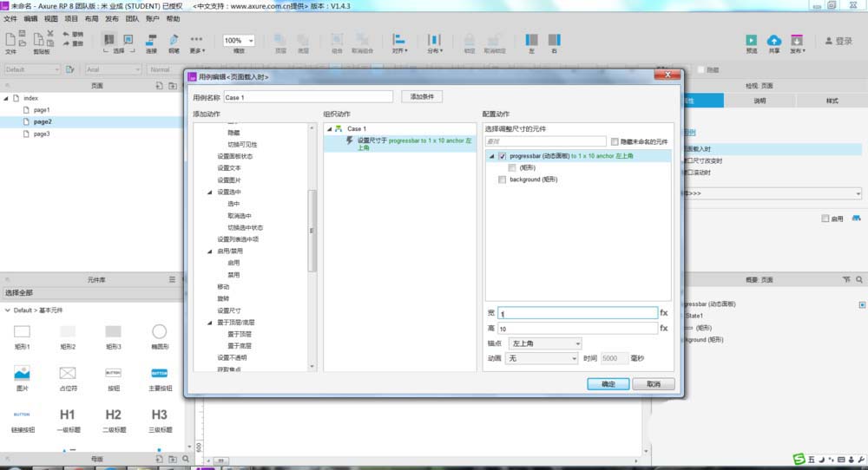Check the background (矩形) checkbox
The height and width of the screenshot is (470, 868).
click(502, 180)
